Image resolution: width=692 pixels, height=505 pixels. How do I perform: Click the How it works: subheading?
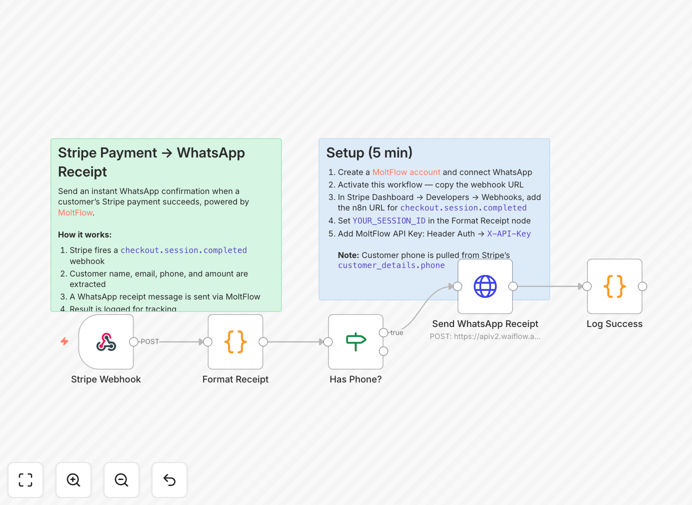coord(85,235)
